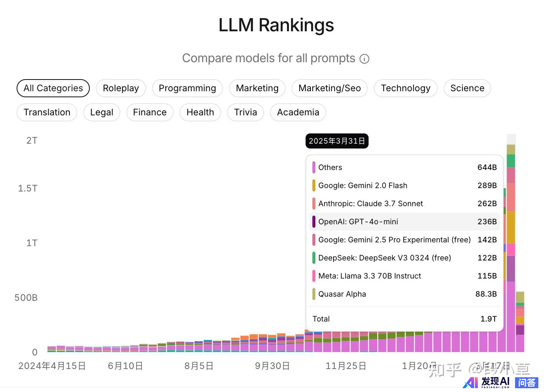Click the 122B token value
Screen dimensions: 544x392
487,258
